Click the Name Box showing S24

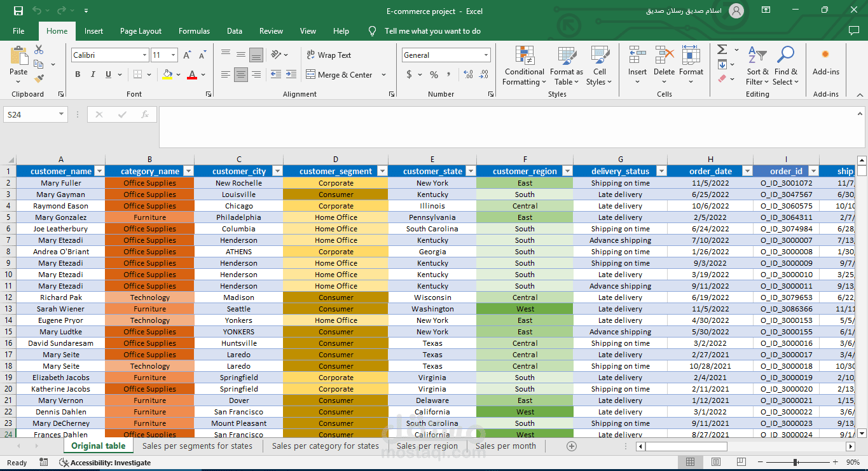[x=30, y=114]
